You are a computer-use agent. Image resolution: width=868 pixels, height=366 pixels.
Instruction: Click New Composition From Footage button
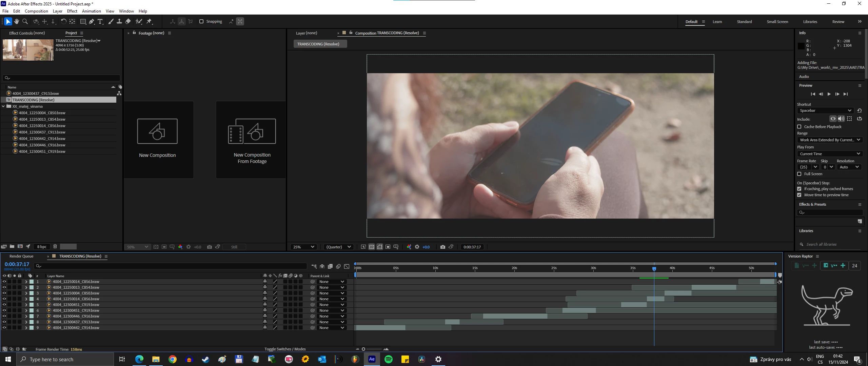[252, 140]
